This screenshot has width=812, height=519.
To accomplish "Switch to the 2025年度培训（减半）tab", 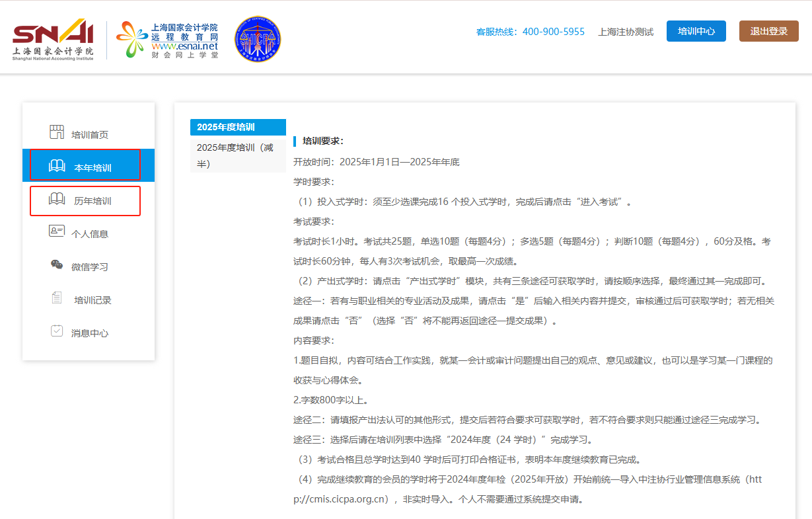I will coord(235,155).
